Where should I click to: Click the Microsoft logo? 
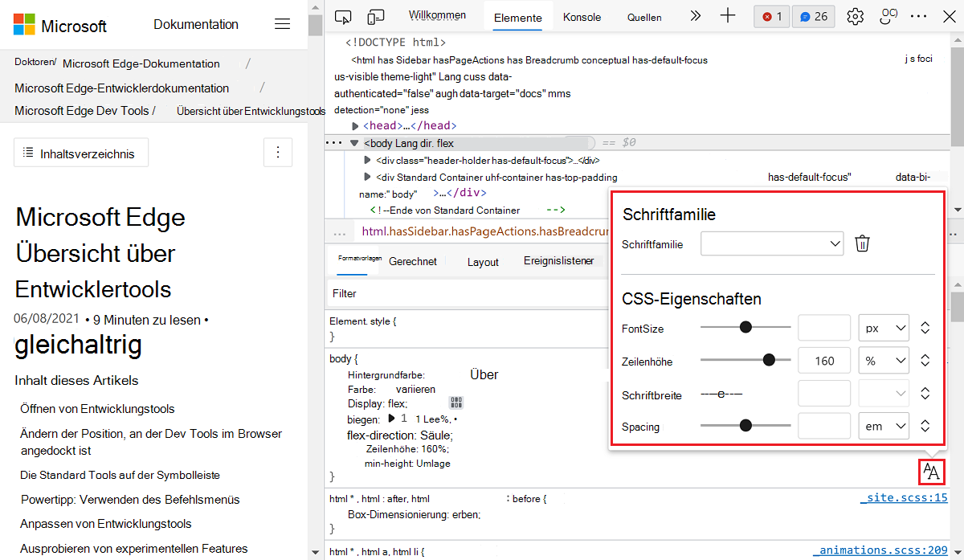(x=60, y=25)
